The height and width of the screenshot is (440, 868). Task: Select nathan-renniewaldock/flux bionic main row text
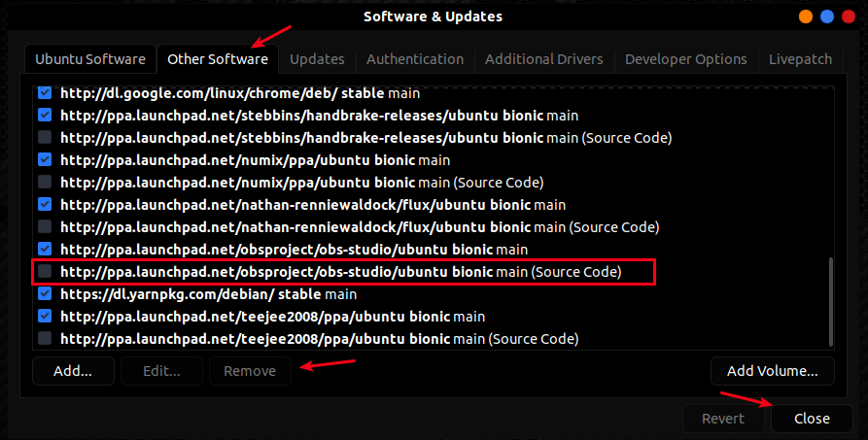[x=313, y=205]
